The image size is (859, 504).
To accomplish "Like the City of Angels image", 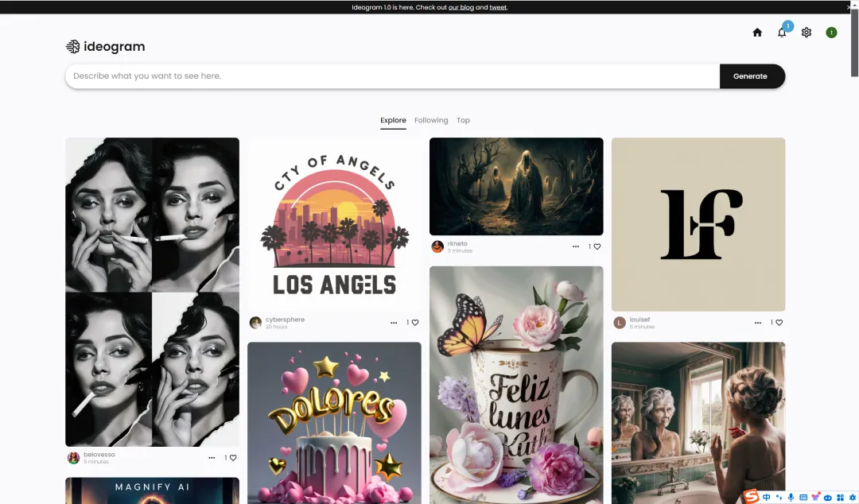I will click(x=415, y=323).
